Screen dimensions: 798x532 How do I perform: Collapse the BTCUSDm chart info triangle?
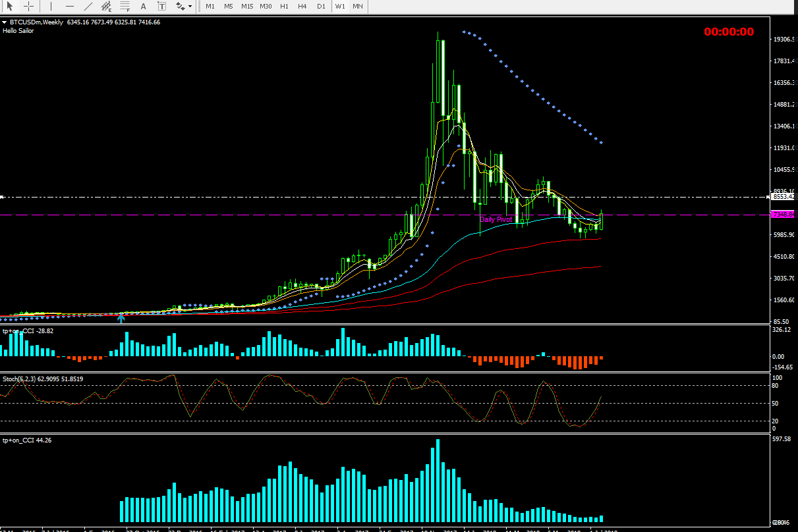[5, 22]
